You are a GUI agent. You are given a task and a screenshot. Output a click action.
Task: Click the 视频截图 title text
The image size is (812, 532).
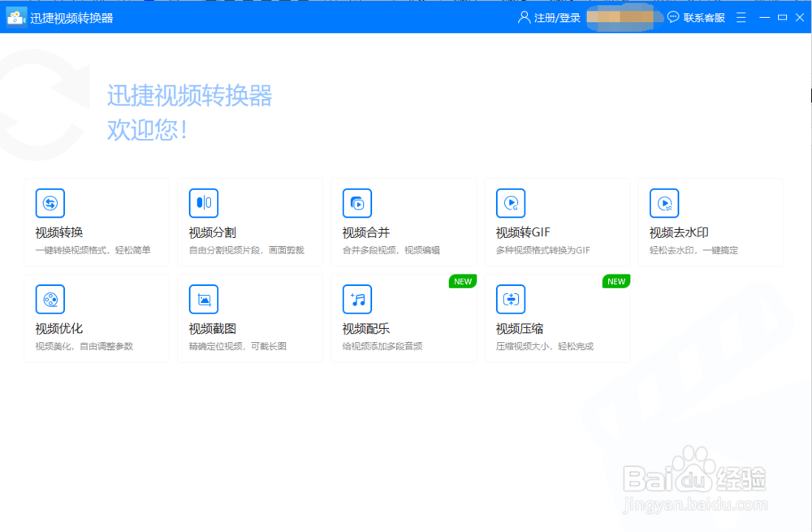coord(213,328)
